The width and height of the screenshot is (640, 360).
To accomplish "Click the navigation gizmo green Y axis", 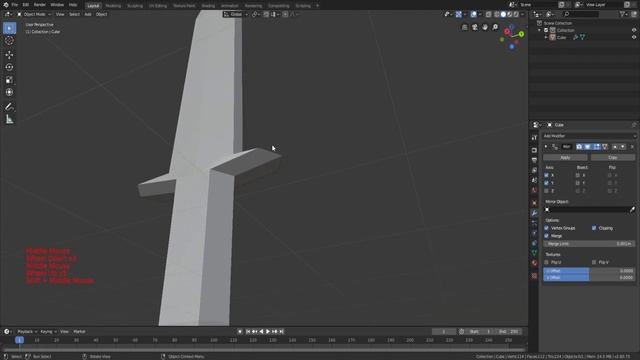I will [521, 34].
